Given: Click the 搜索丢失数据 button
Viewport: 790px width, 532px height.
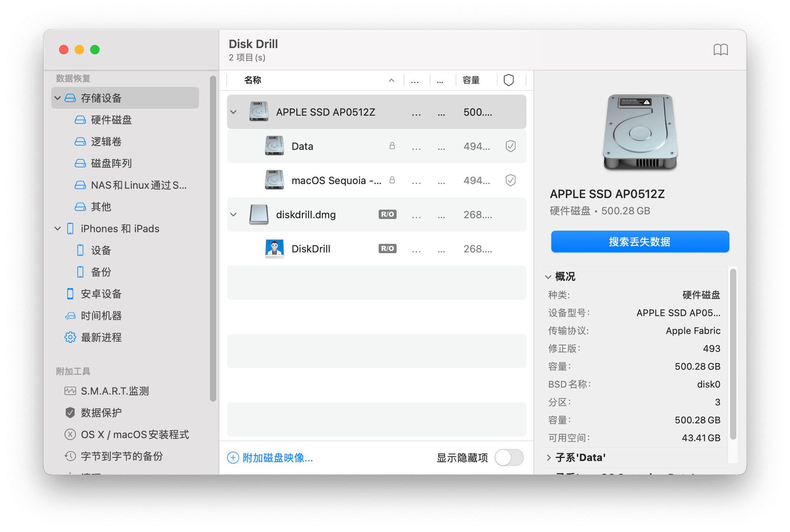Looking at the screenshot, I should [640, 242].
